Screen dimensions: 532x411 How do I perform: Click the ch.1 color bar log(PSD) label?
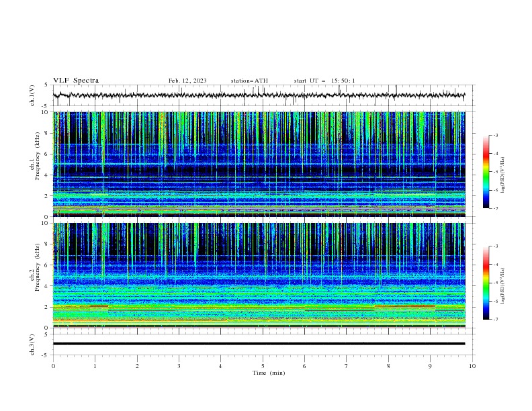[x=502, y=175]
